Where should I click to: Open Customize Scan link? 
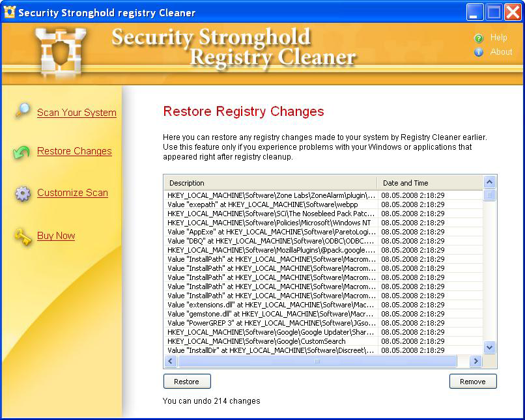(73, 193)
